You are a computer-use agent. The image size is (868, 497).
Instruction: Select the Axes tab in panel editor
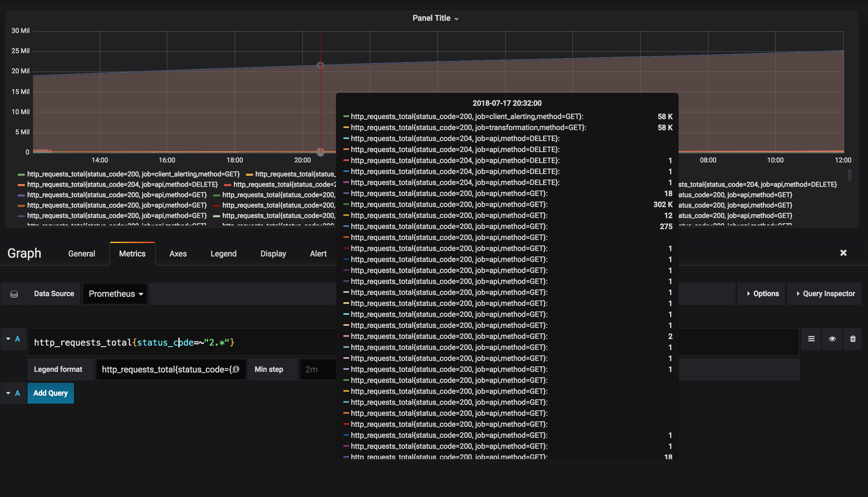coord(177,253)
